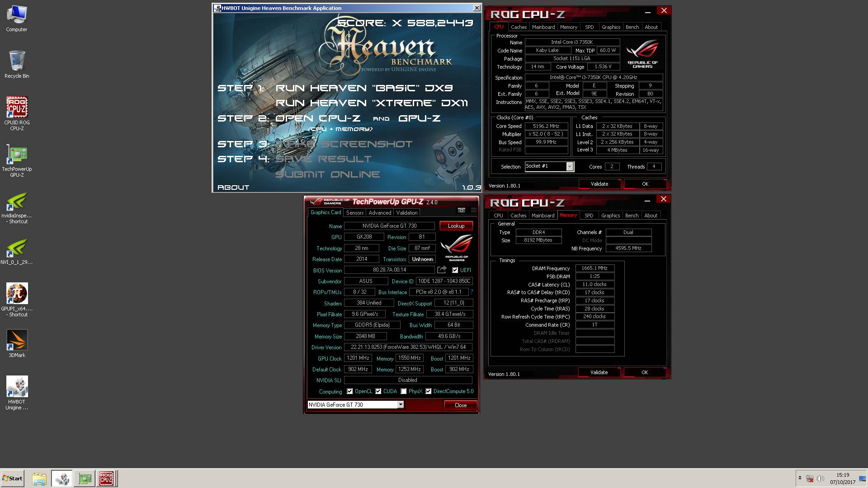Toggle the OpenCL checkbox
The height and width of the screenshot is (488, 868).
[349, 391]
